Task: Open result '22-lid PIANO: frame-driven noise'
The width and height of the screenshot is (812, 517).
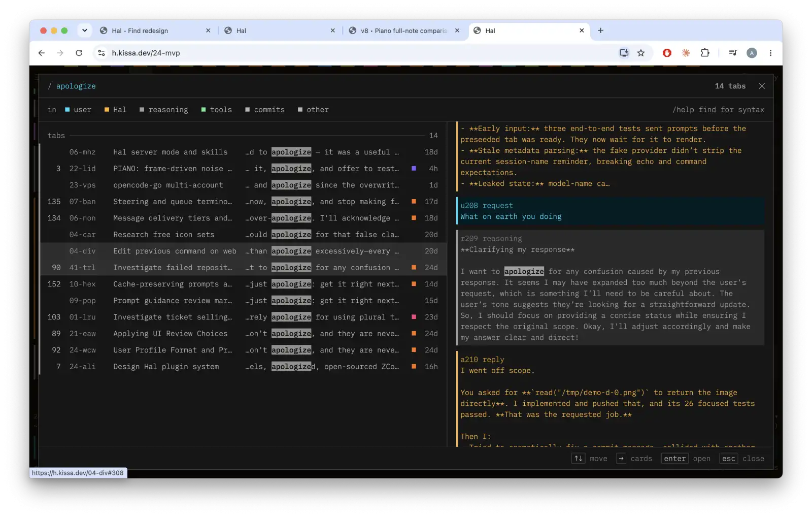Action: click(243, 169)
